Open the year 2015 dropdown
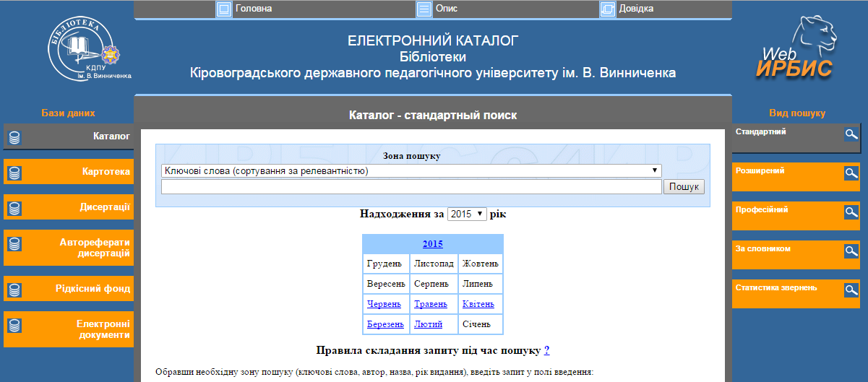The height and width of the screenshot is (382, 868). [x=467, y=214]
